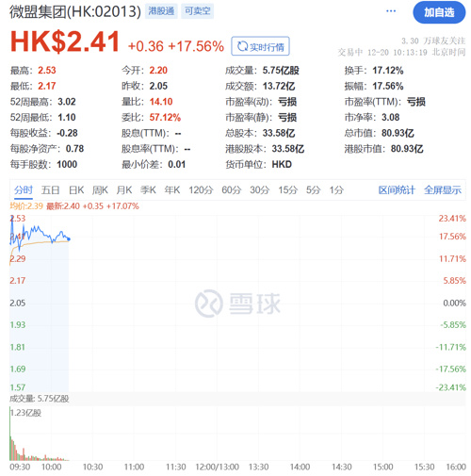Select the 分时 chart tab
Image resolution: width=471 pixels, height=476 pixels.
tap(24, 190)
